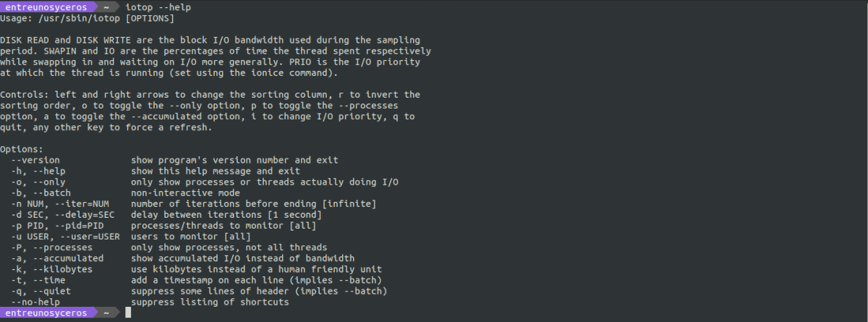This screenshot has height=322, width=868.
Task: Click the terminal cursor block at bottom prompt
Action: click(x=128, y=313)
